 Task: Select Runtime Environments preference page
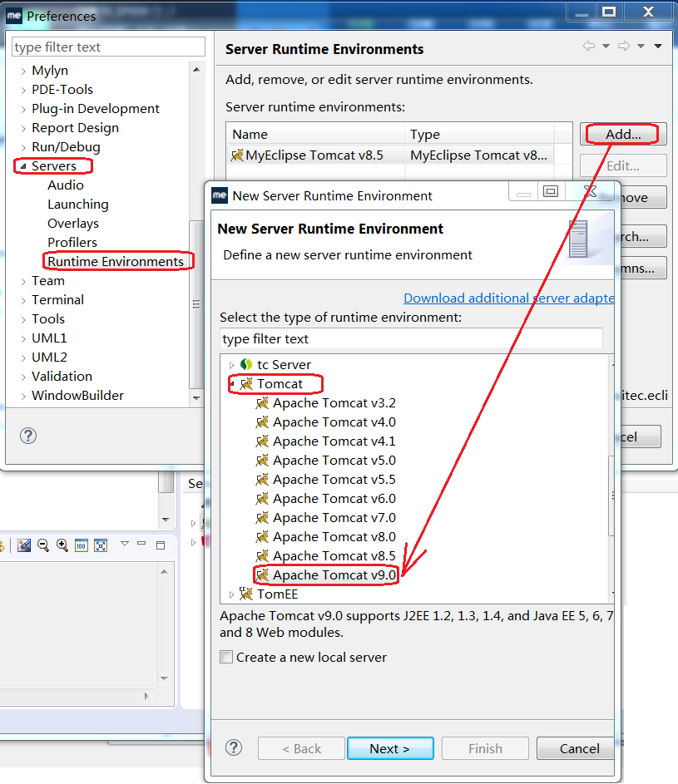[x=116, y=262]
